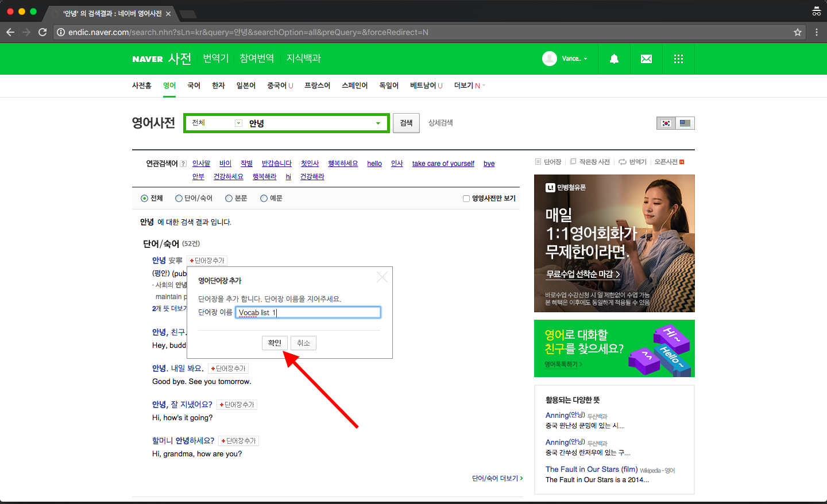Select the Korean flag dictionary icon
The width and height of the screenshot is (827, 504).
pyautogui.click(x=666, y=123)
